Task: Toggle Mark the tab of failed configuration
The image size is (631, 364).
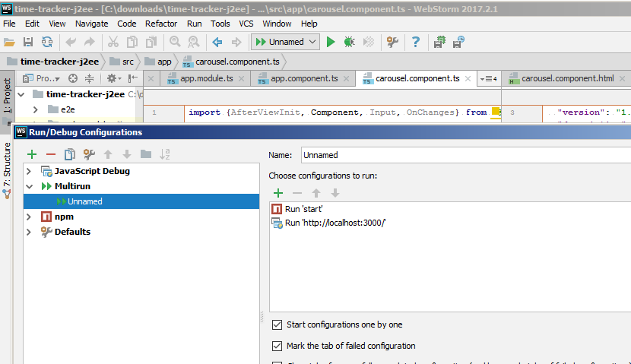Action: pos(277,346)
